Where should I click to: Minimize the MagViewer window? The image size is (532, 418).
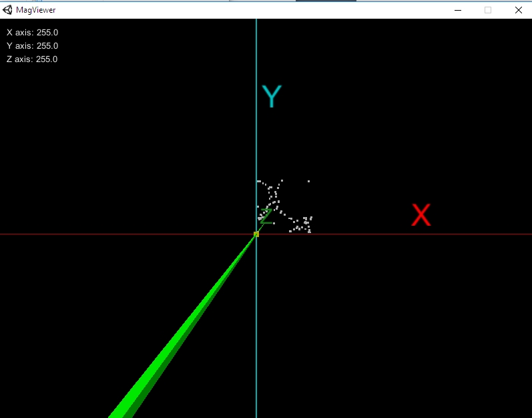[458, 10]
